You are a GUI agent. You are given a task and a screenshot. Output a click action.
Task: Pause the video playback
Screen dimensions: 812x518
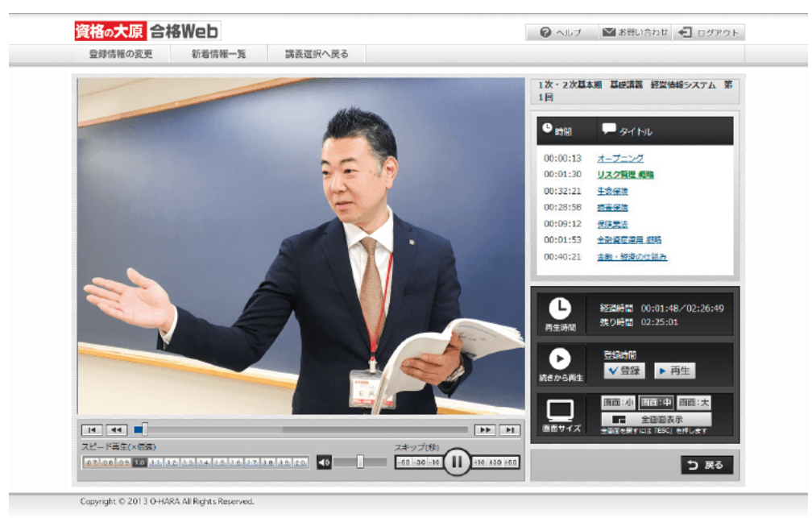[456, 462]
